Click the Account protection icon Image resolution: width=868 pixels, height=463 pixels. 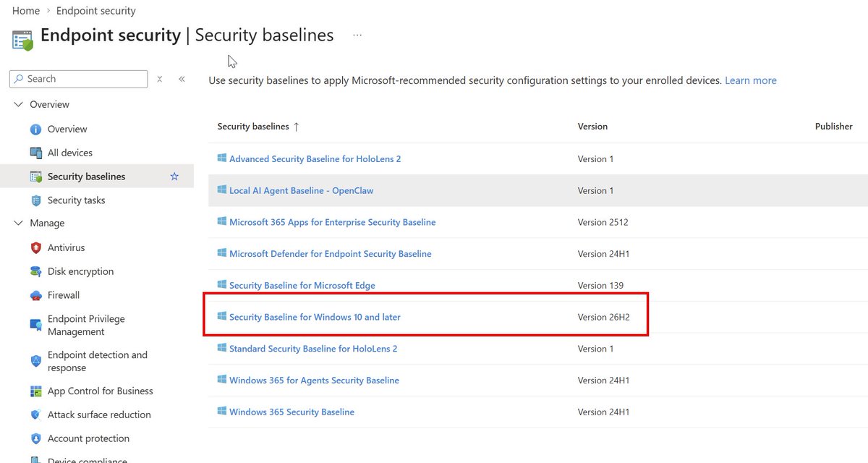point(36,438)
